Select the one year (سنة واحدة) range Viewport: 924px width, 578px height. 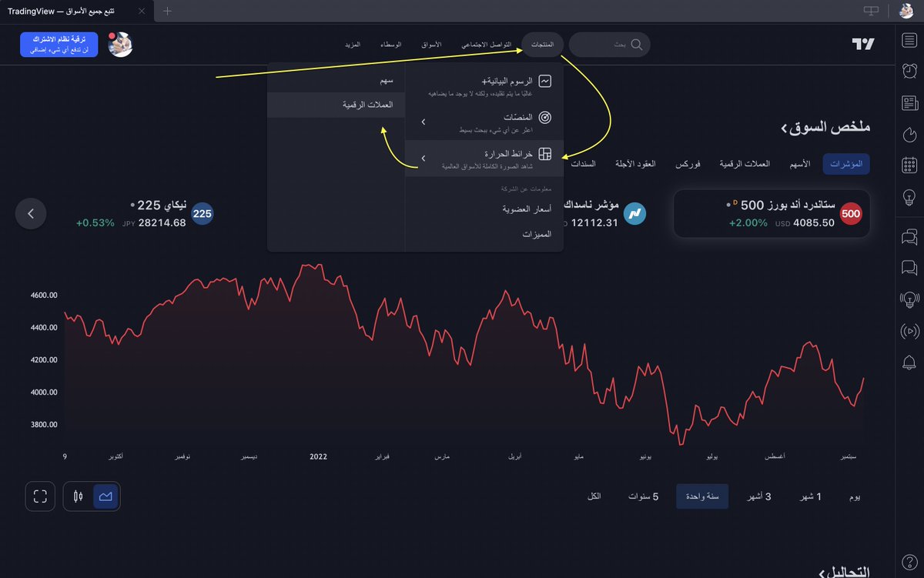702,496
